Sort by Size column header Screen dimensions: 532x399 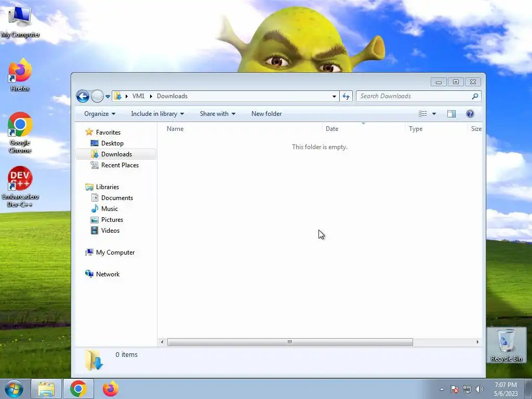click(475, 129)
